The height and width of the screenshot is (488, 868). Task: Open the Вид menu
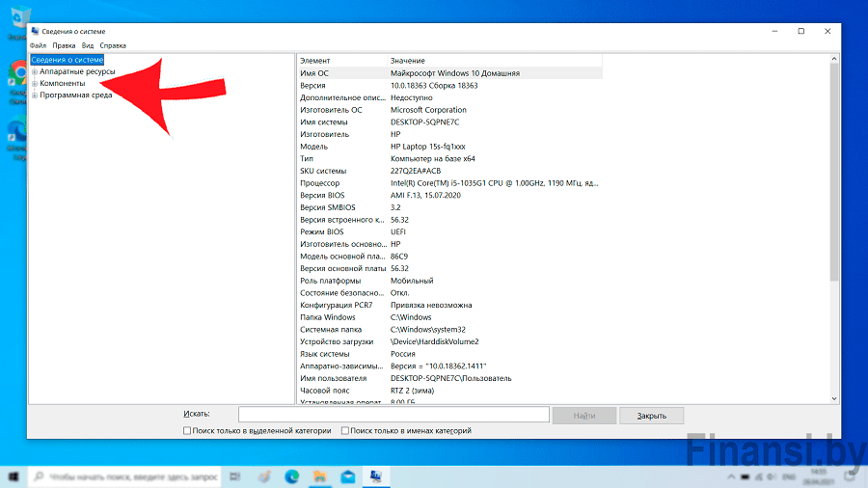(88, 45)
